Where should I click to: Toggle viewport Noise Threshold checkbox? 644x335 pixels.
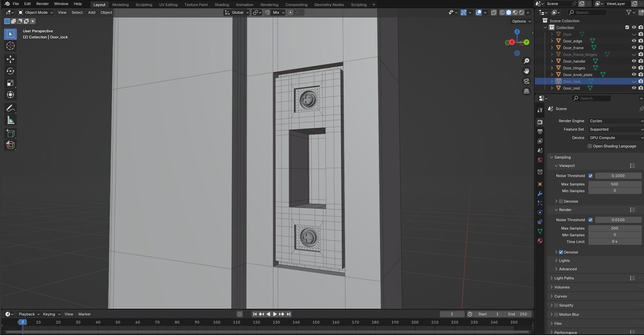pos(590,176)
